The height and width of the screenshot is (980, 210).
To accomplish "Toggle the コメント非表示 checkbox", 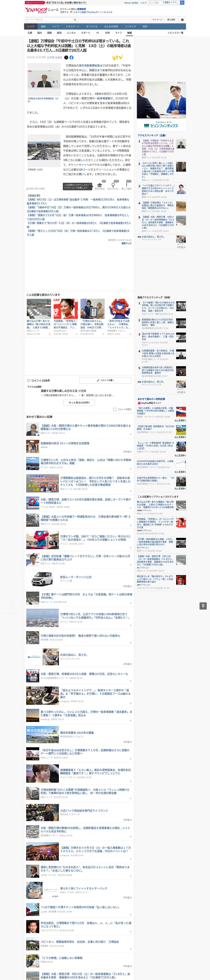I will (x=115, y=409).
